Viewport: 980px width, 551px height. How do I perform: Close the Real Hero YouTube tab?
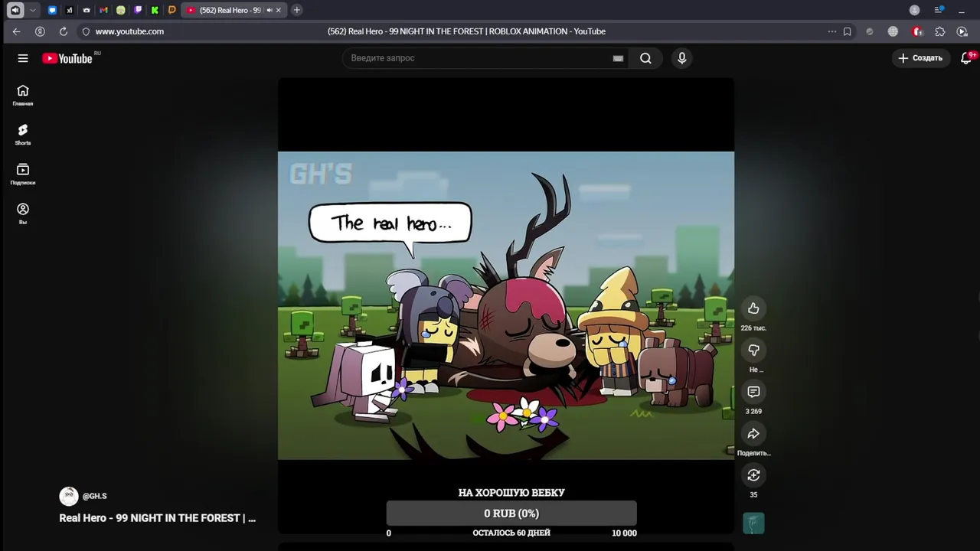[279, 10]
